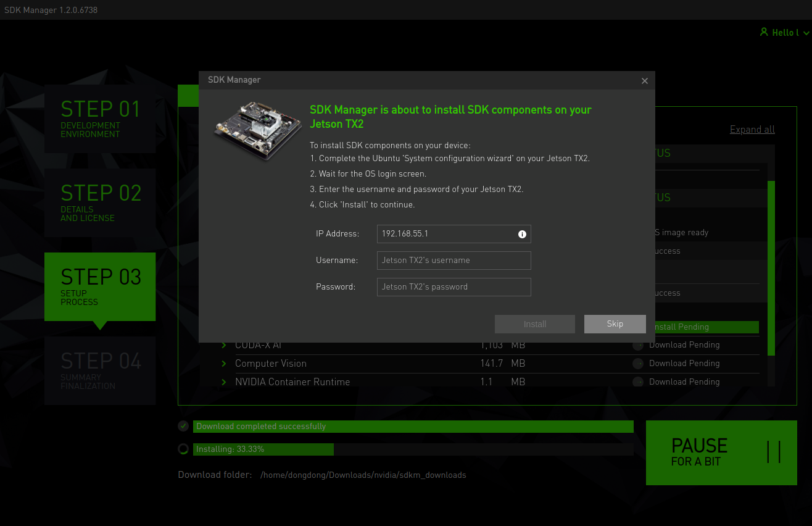Screen dimensions: 812x526
Task: Click the NVIDIA Container Runtime label
Action: [x=292, y=382]
